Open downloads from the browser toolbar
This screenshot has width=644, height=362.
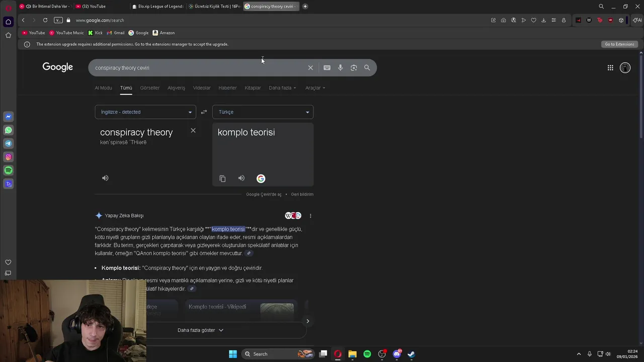point(543,20)
